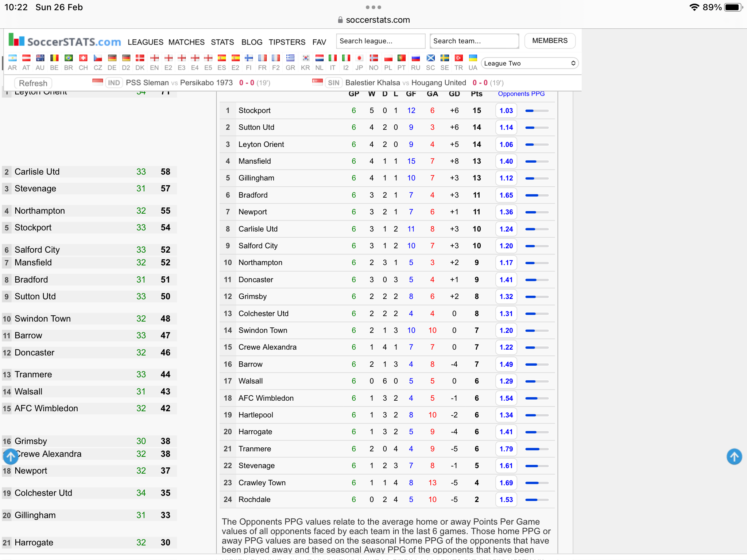The image size is (747, 560).
Task: Click Bradford's Opponents PPG bar beside 1.65
Action: point(537,195)
